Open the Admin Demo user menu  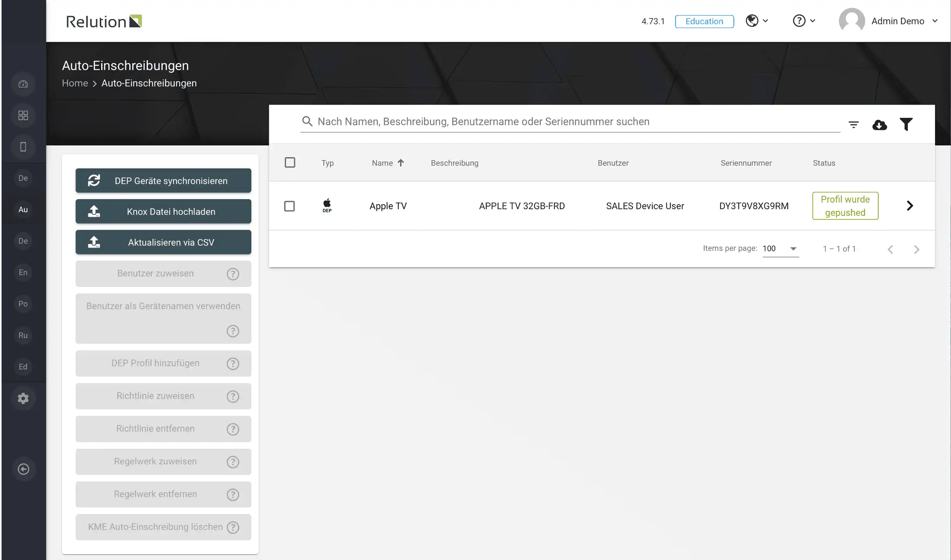(888, 21)
